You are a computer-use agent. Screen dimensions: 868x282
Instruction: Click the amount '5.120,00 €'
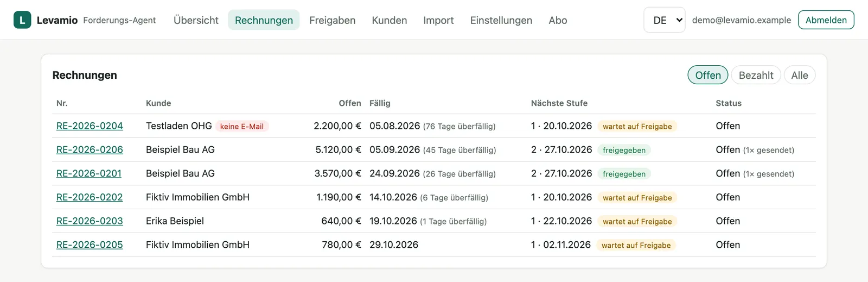point(338,150)
